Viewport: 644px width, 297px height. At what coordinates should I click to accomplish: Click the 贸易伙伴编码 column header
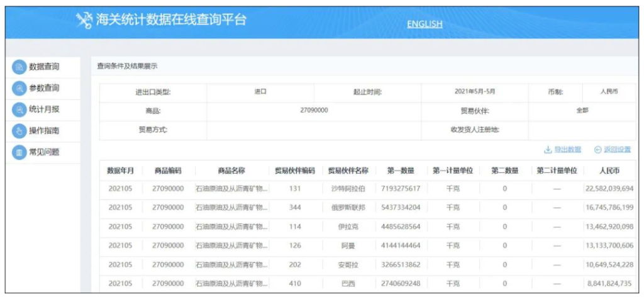(x=295, y=171)
